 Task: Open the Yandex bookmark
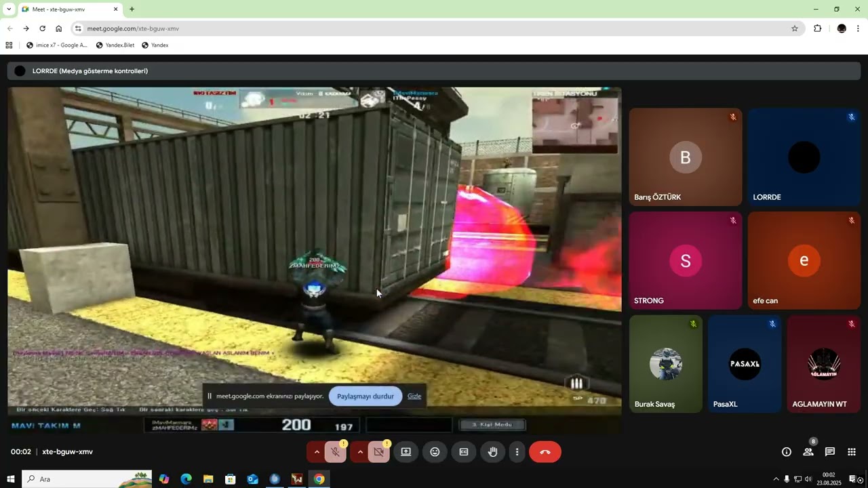tap(155, 45)
